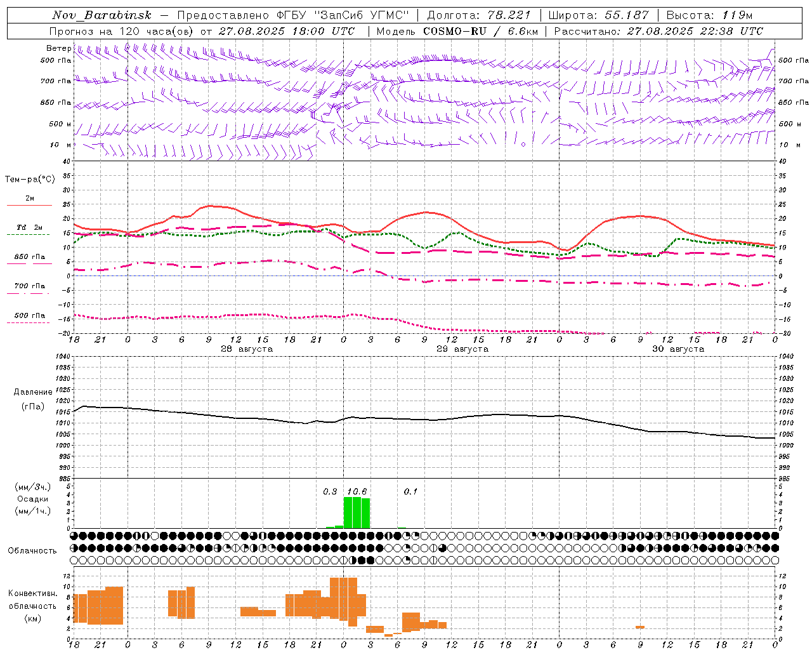
Task: Select the 'Осадки' precipitation label
Action: [33, 499]
